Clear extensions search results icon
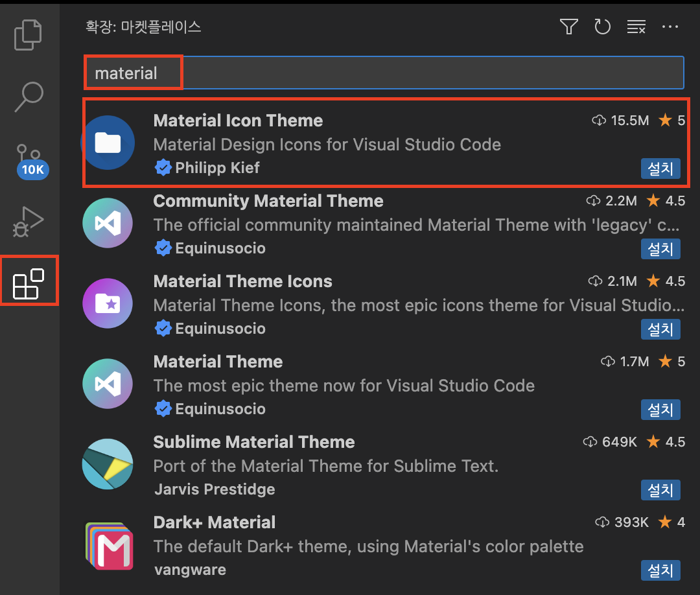This screenshot has height=595, width=700. coord(636,27)
